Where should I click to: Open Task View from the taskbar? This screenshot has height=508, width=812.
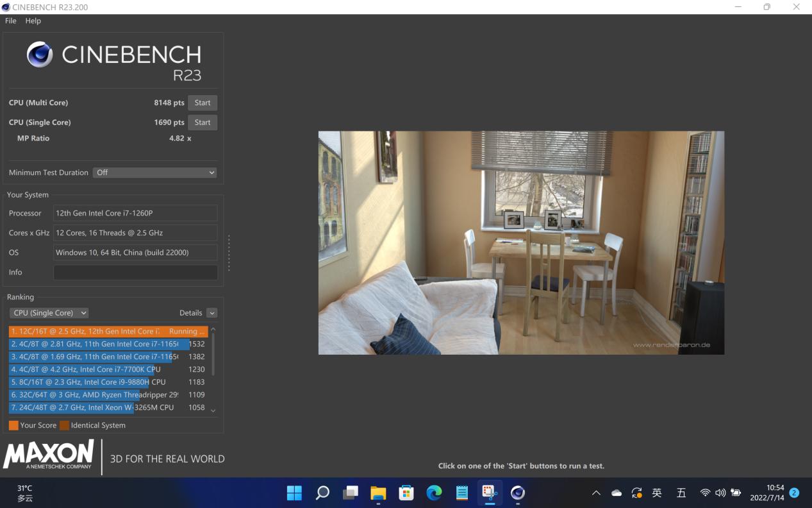point(351,493)
